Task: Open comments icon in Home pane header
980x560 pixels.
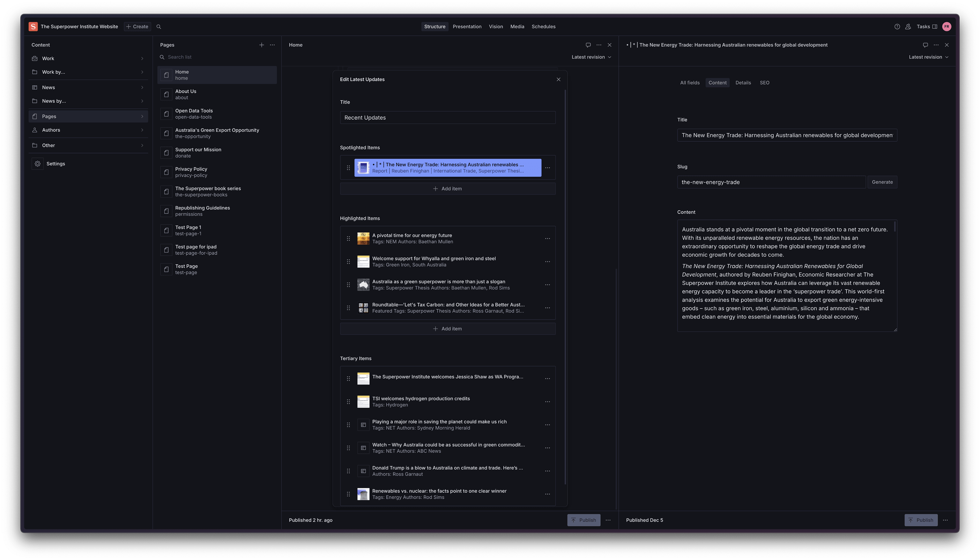Action: [588, 45]
